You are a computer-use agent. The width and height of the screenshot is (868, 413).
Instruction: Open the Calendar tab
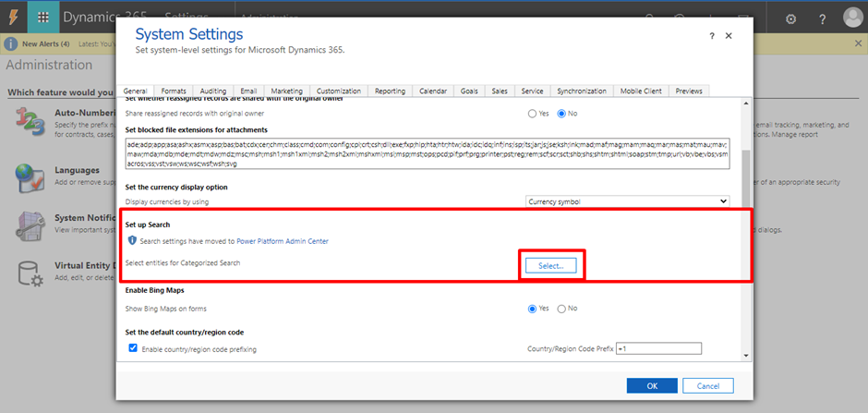click(x=433, y=91)
